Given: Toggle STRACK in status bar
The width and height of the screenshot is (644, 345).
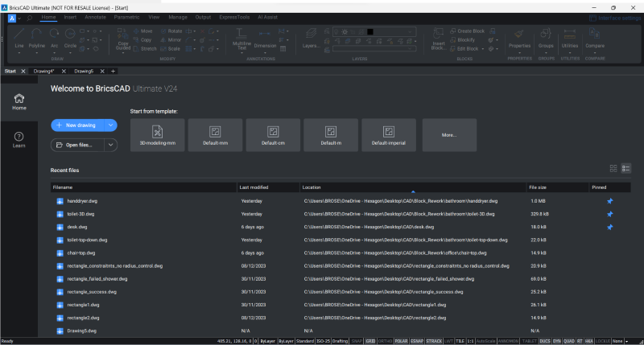Looking at the screenshot, I should (434, 341).
